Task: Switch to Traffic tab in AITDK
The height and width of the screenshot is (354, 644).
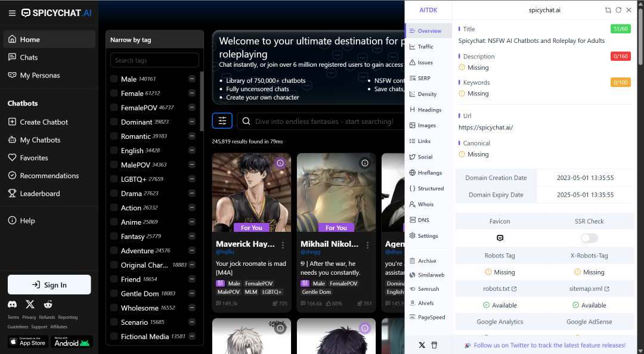Action: [428, 46]
